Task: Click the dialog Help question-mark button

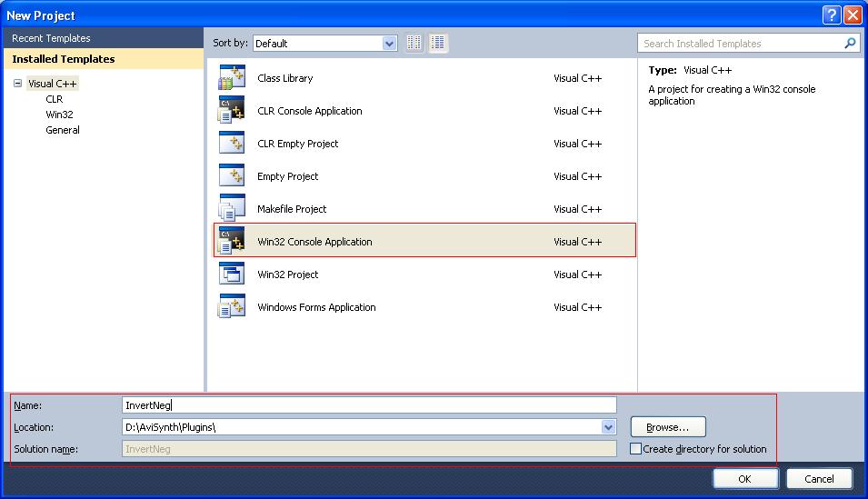Action: [x=832, y=15]
